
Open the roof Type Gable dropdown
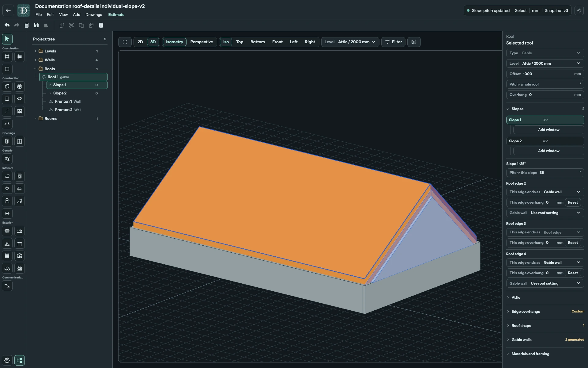coord(545,53)
